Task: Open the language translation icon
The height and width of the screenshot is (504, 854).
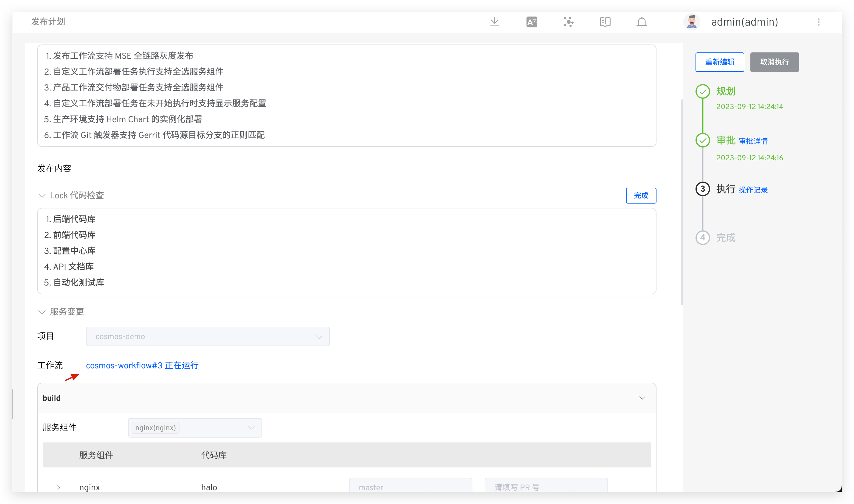Action: [x=532, y=22]
